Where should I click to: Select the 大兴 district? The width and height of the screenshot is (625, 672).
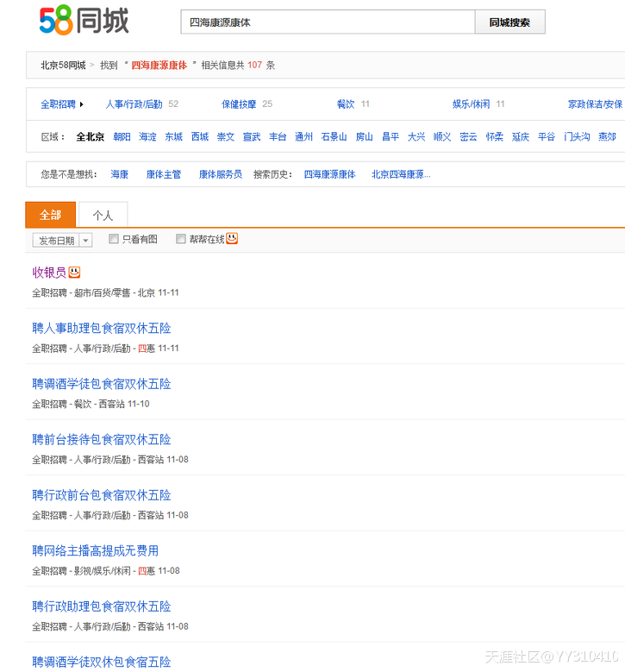coord(416,136)
